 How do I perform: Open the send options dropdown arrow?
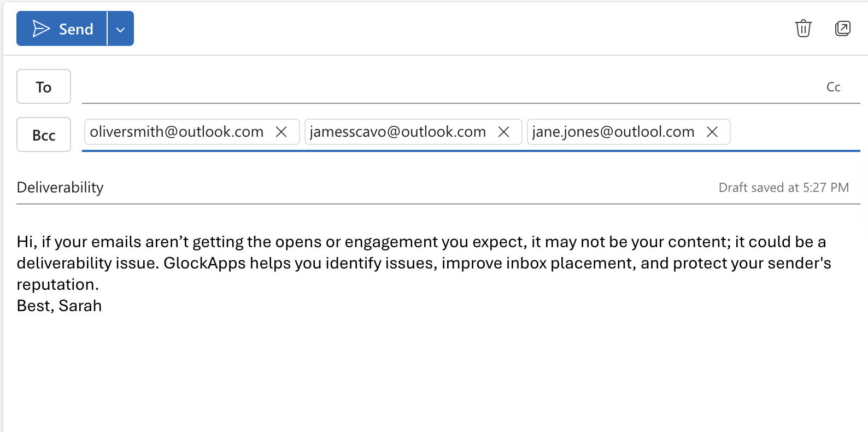click(121, 30)
